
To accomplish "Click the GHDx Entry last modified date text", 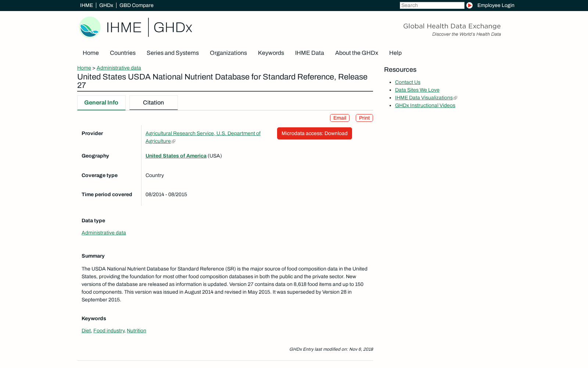I will coord(331,349).
